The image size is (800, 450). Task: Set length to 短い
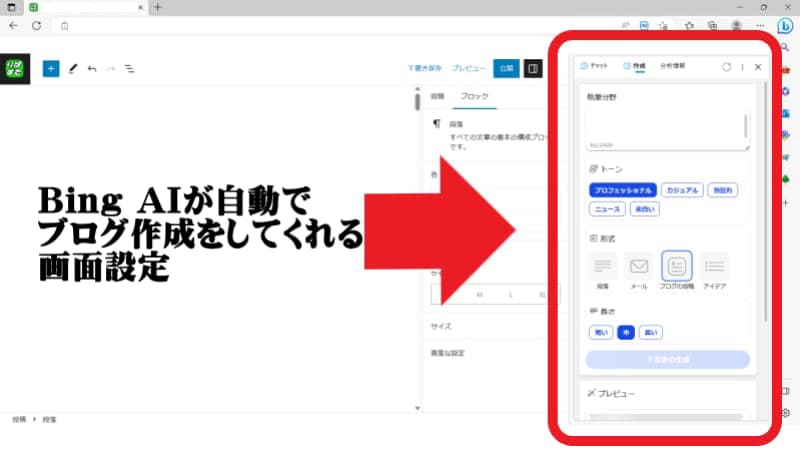(601, 333)
